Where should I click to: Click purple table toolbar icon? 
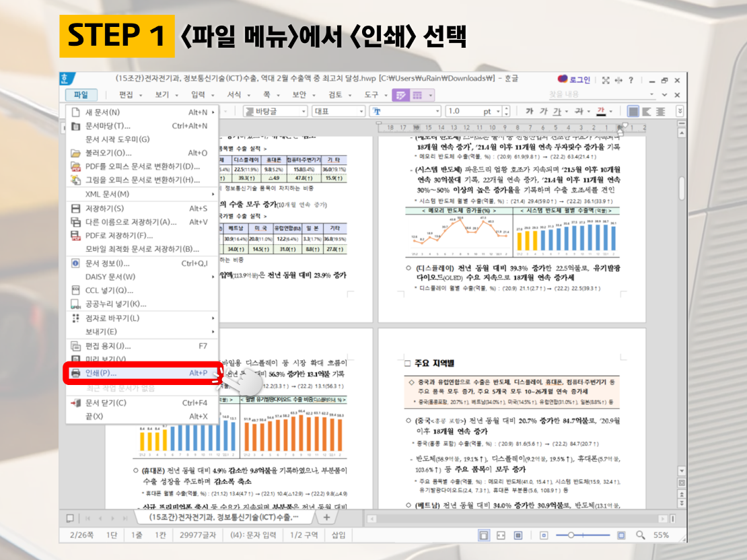417,95
